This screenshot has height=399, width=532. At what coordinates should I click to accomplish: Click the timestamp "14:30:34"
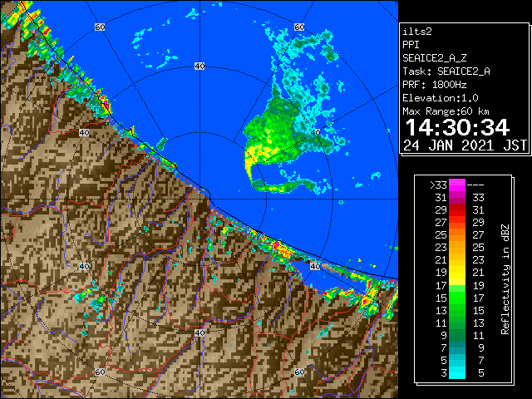click(457, 127)
